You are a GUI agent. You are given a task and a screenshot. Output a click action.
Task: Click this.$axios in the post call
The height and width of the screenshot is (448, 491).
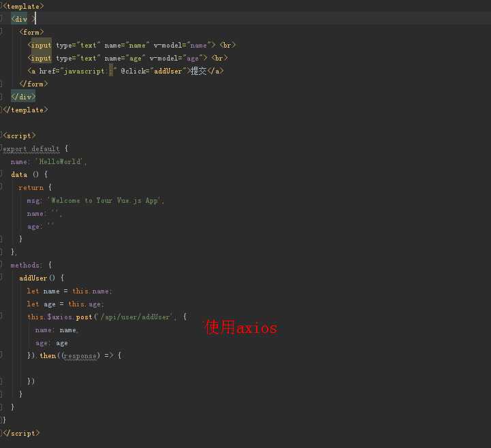pos(50,317)
